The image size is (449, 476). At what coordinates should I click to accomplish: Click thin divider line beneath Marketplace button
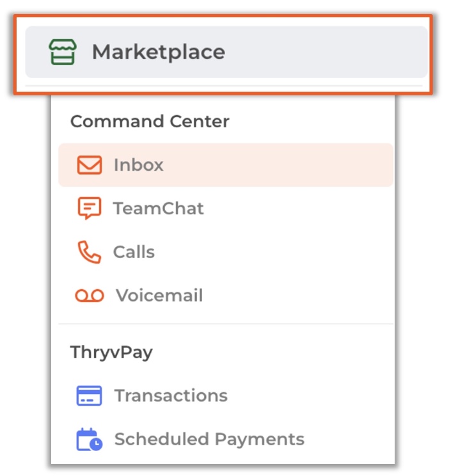click(224, 86)
